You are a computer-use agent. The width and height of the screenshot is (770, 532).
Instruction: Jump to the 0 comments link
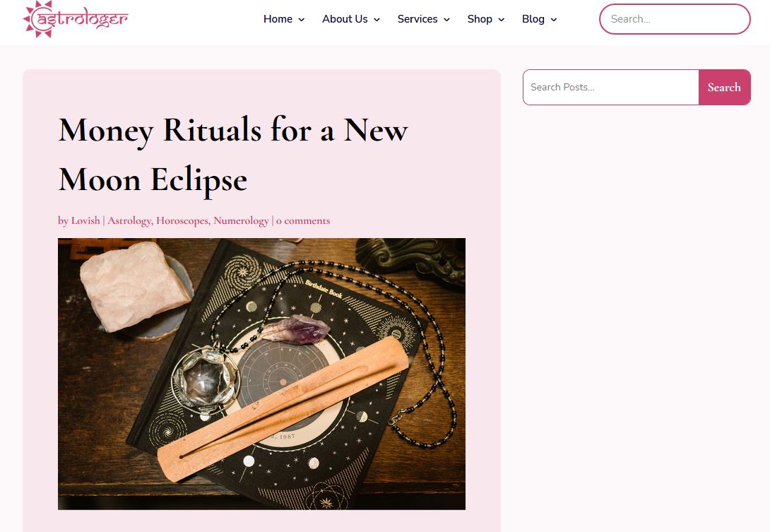click(x=303, y=220)
